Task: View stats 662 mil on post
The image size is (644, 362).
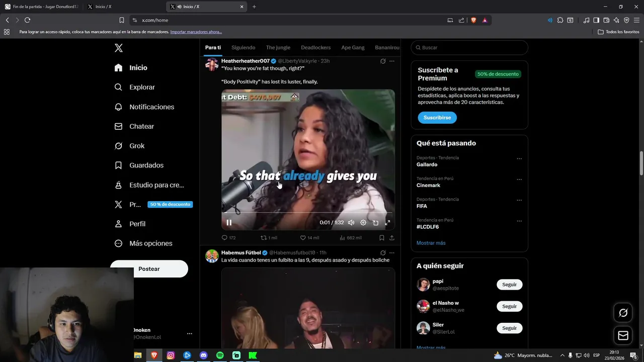Action: click(350, 238)
